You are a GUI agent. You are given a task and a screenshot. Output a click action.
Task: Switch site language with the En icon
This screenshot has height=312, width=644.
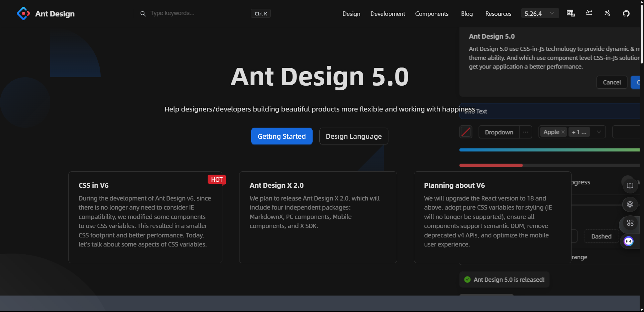(570, 13)
